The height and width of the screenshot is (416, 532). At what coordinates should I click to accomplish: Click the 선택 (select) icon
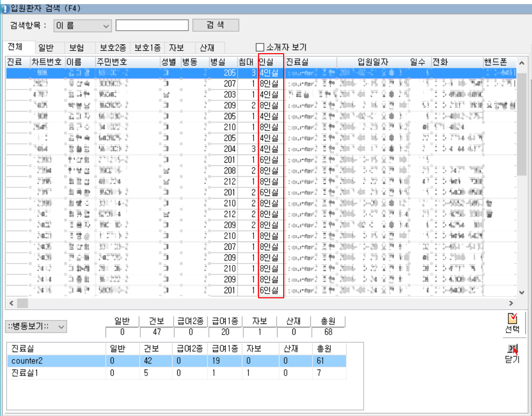pos(512,319)
